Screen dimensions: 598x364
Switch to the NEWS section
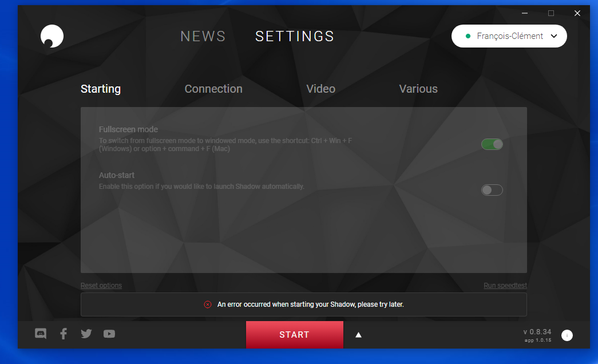[x=203, y=37]
